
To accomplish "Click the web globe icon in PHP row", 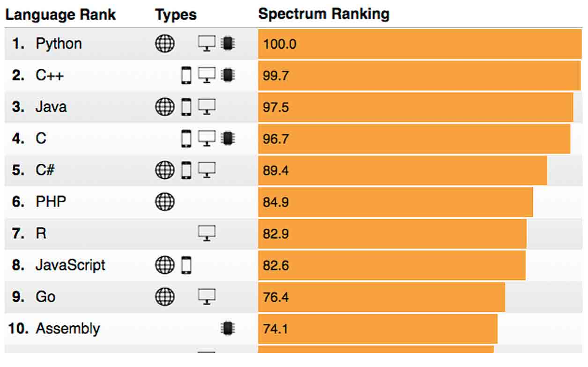I will click(164, 202).
